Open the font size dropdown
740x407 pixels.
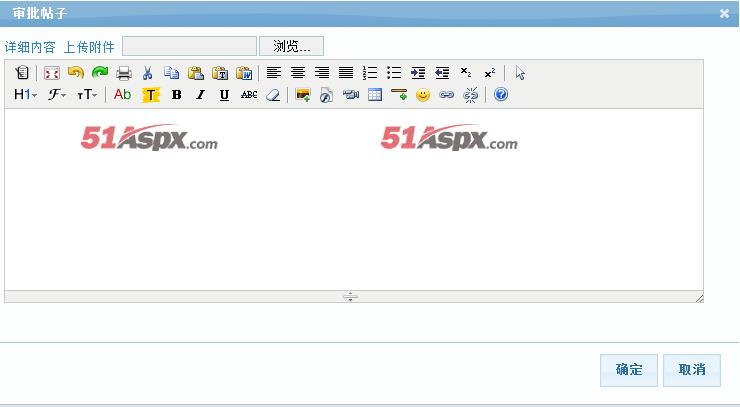tap(87, 94)
